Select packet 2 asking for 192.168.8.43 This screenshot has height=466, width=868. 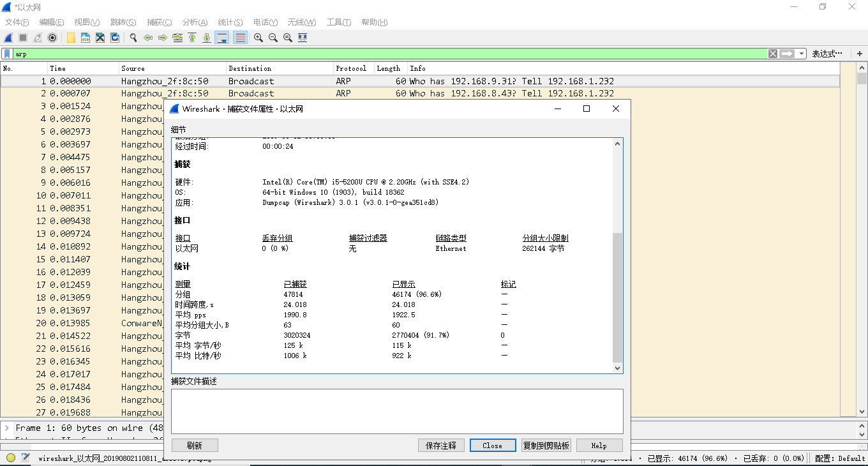pyautogui.click(x=420, y=93)
